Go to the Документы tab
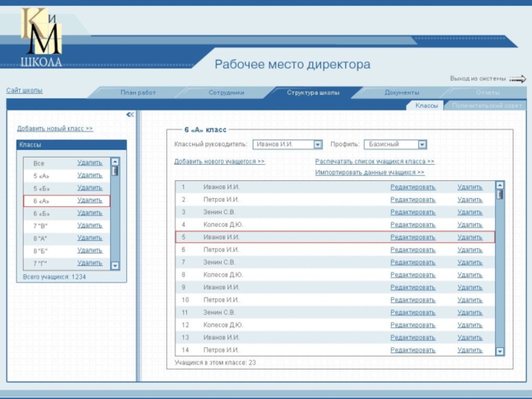This screenshot has width=532, height=399. 402,92
